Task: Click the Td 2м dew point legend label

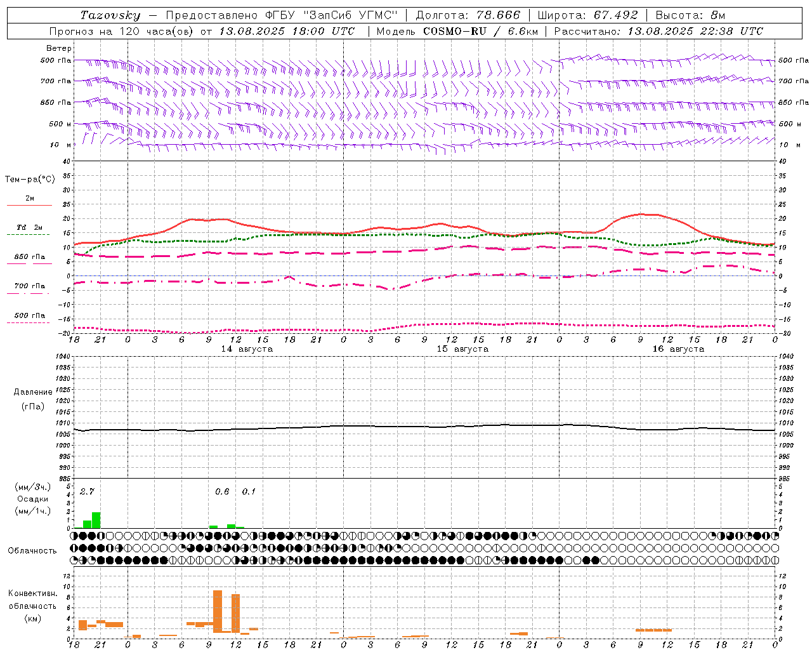Action: coord(29,227)
